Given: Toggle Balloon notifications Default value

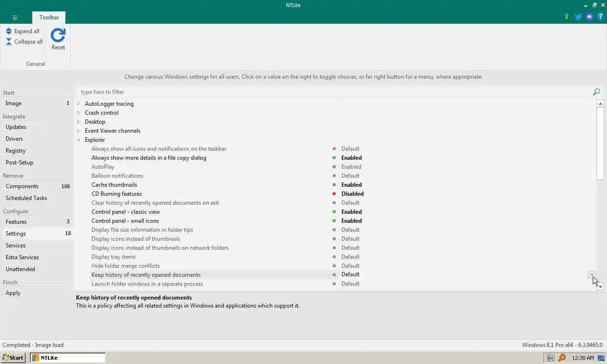Looking at the screenshot, I should 350,176.
